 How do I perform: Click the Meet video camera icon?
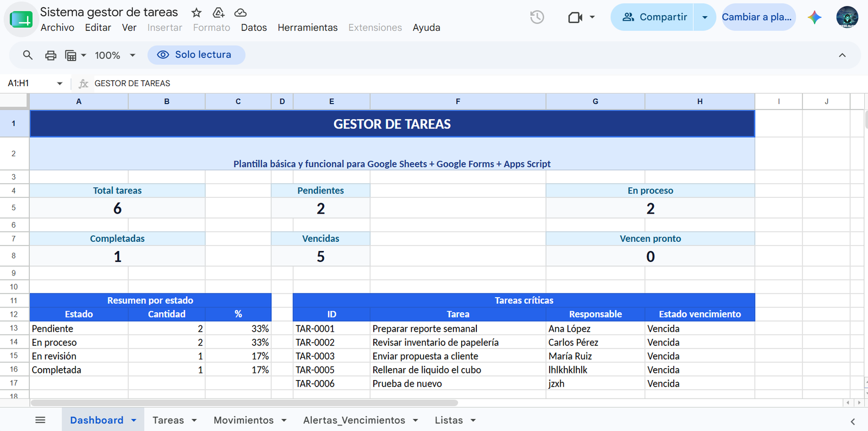[x=575, y=17]
